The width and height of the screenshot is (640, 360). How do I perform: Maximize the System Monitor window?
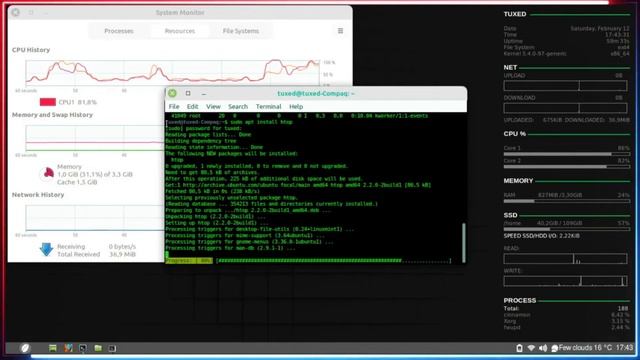click(x=31, y=13)
